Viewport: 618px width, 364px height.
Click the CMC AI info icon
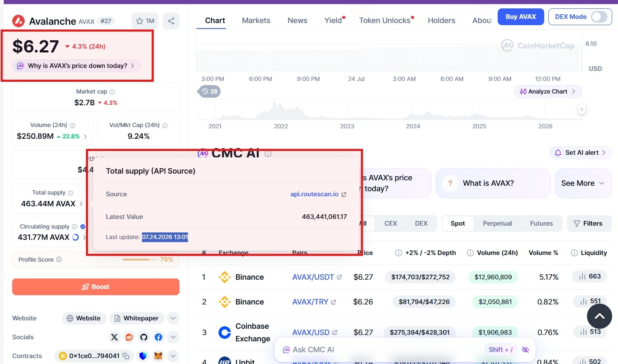[x=268, y=154]
